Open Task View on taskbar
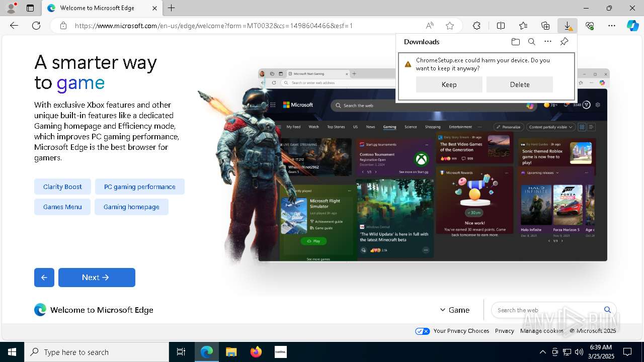 click(x=181, y=352)
